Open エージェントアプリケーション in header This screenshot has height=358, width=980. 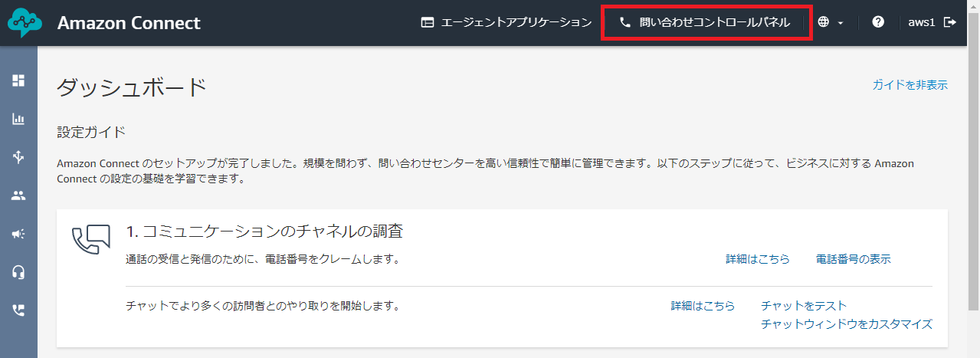[x=506, y=22]
